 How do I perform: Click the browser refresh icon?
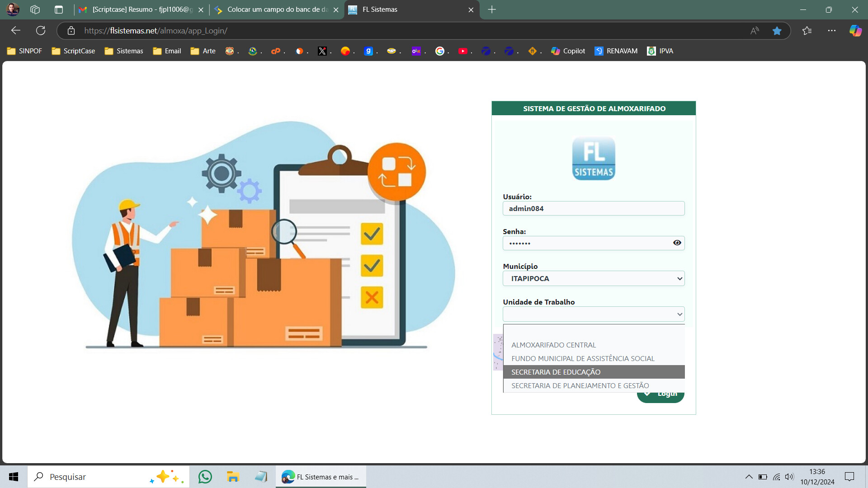click(x=41, y=31)
